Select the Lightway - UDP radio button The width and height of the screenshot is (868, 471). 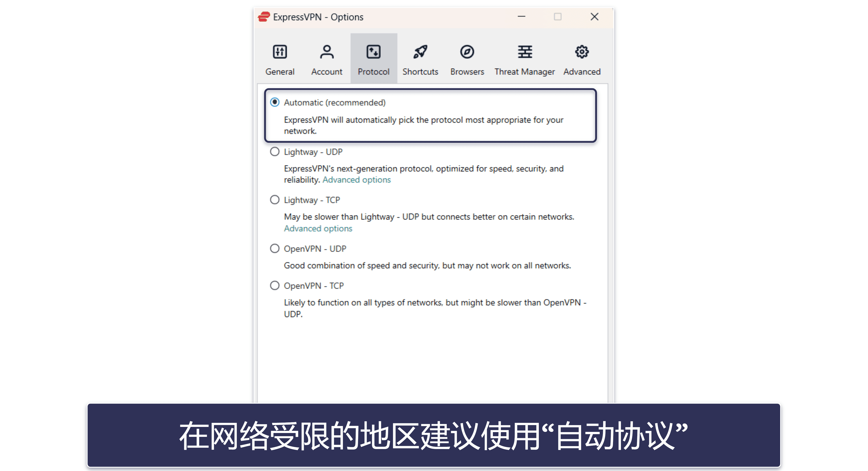click(x=275, y=151)
